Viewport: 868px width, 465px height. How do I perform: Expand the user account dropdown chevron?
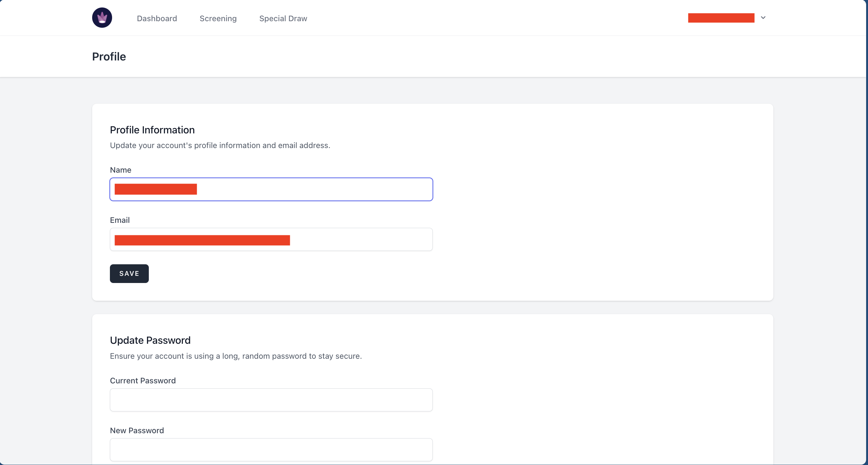[x=763, y=18]
